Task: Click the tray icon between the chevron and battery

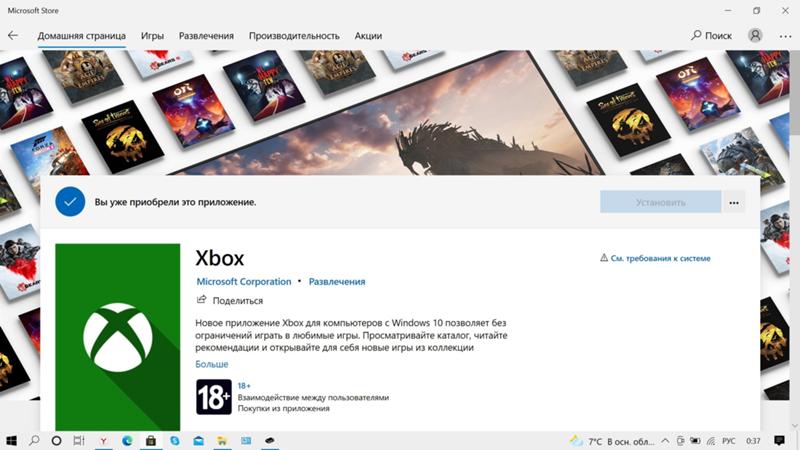Action: [x=681, y=441]
